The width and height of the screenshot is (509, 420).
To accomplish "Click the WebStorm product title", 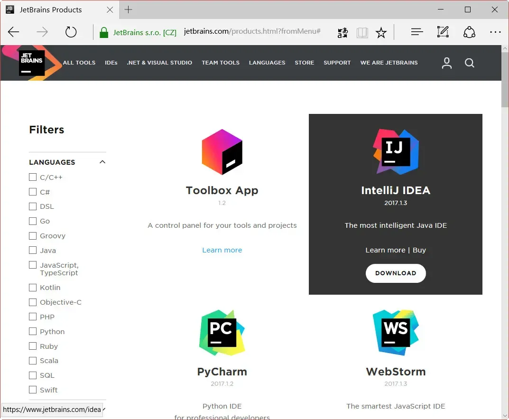I will point(396,372).
